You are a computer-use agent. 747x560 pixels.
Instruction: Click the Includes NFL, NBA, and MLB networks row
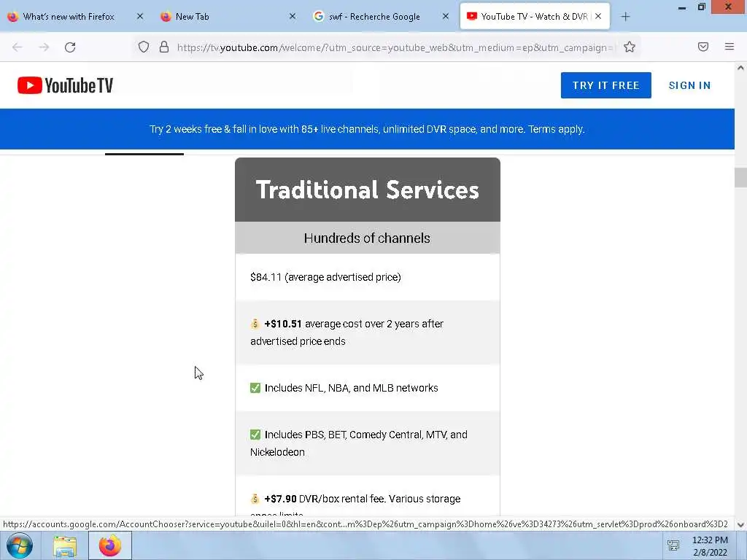pos(368,388)
